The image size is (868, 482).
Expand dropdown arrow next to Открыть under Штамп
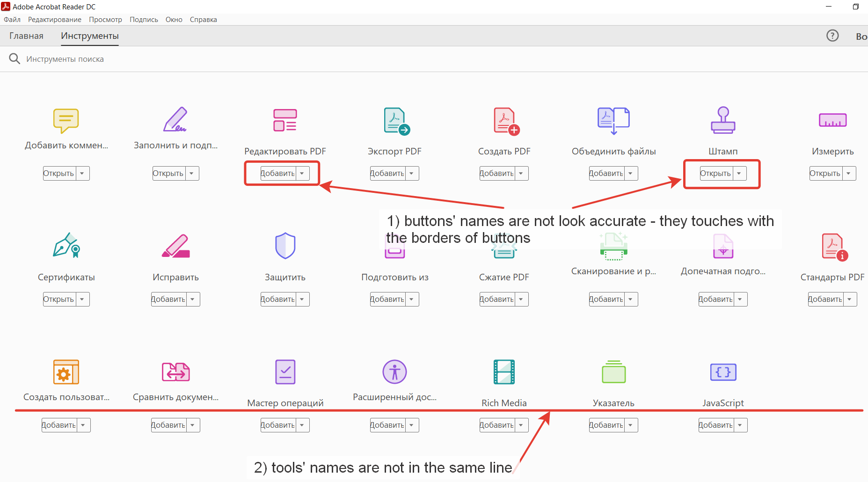click(740, 173)
